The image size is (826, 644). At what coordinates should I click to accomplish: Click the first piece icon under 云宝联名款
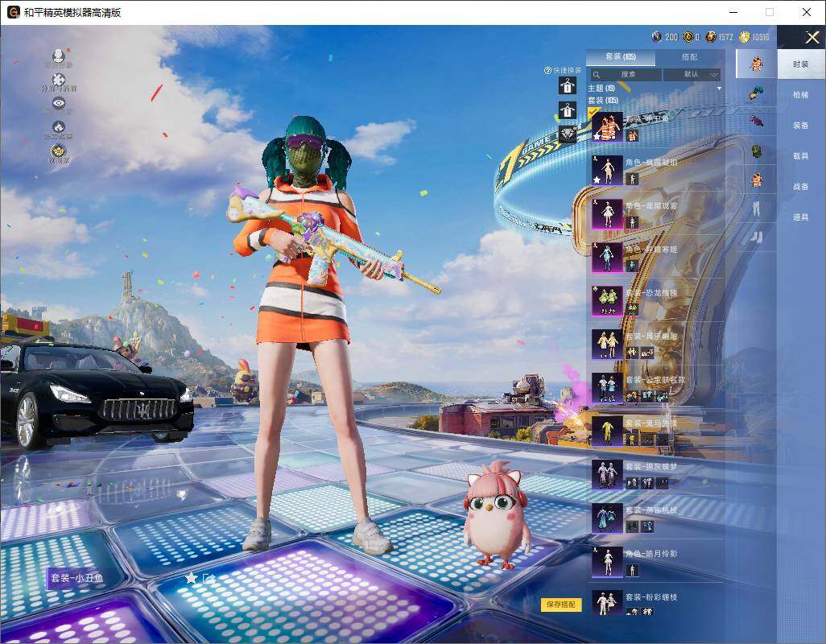tap(632, 397)
